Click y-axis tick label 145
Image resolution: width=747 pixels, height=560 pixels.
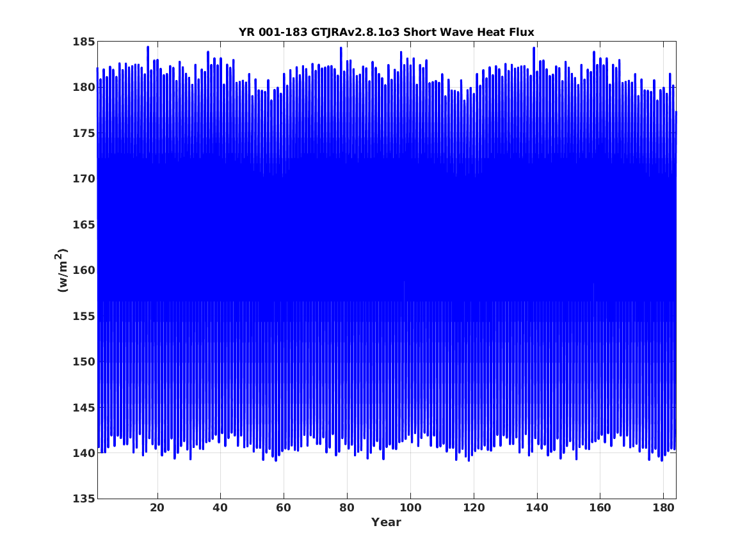click(84, 407)
